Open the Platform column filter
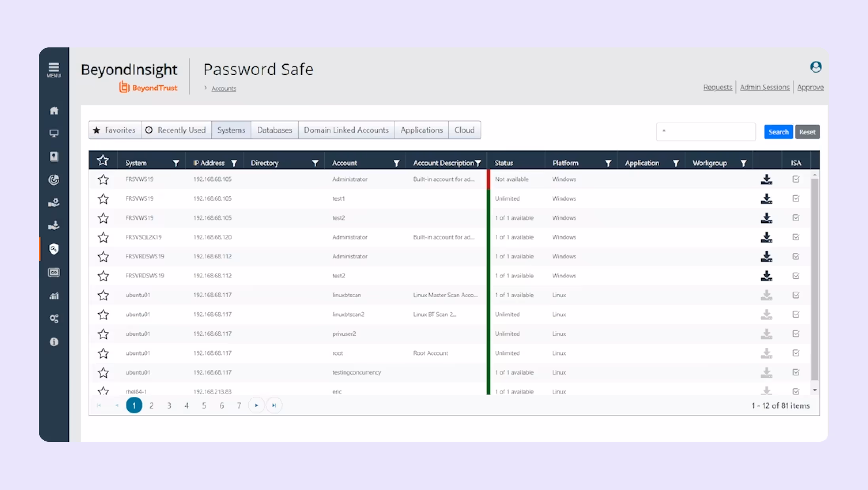Viewport: 868px width, 490px height. pyautogui.click(x=608, y=162)
